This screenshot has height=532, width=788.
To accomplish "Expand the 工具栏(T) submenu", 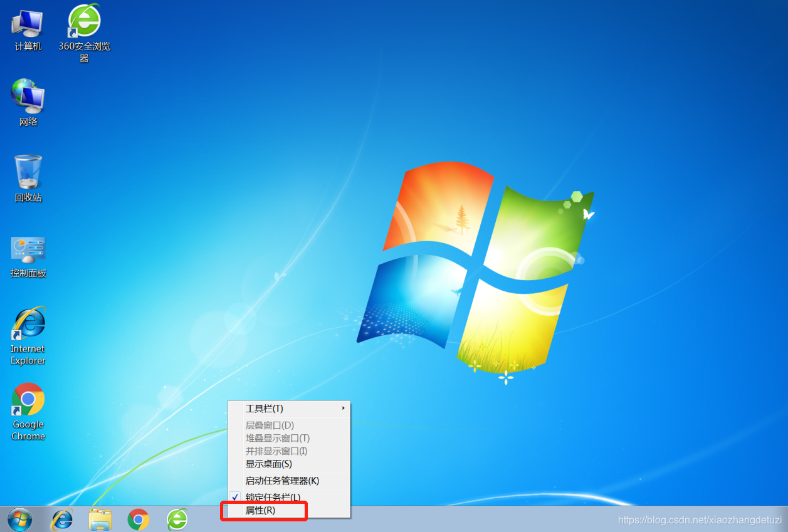I will [288, 409].
